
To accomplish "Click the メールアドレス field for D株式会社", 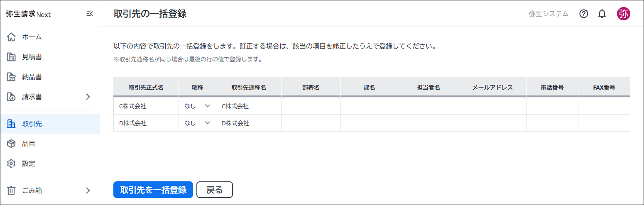I will [x=492, y=123].
